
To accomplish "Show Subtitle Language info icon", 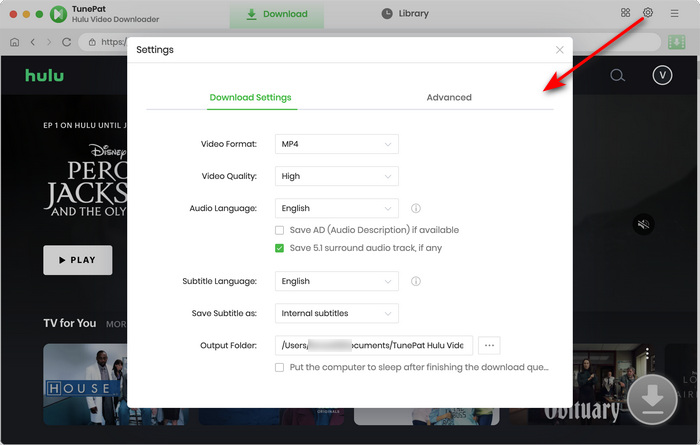I will click(x=416, y=281).
